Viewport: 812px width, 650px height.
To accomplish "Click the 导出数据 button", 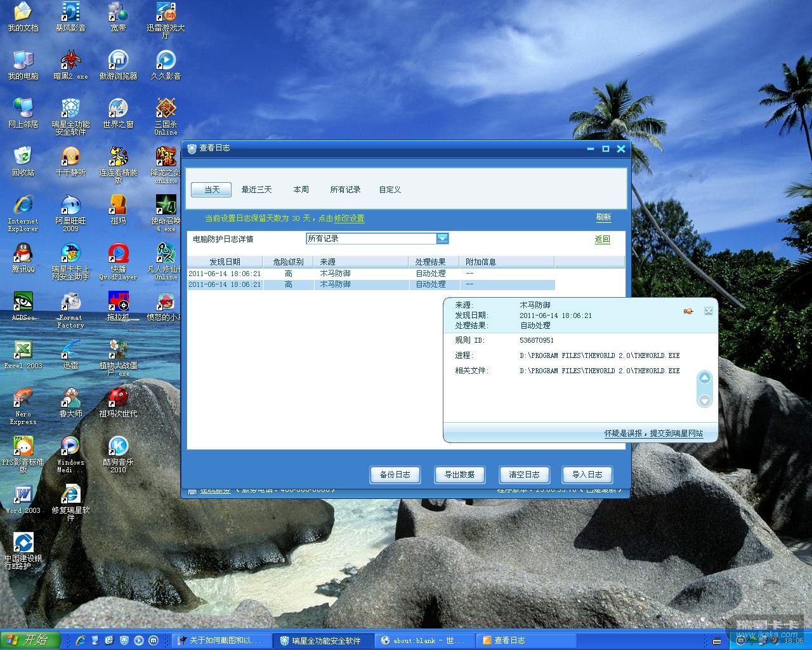I will (x=460, y=475).
